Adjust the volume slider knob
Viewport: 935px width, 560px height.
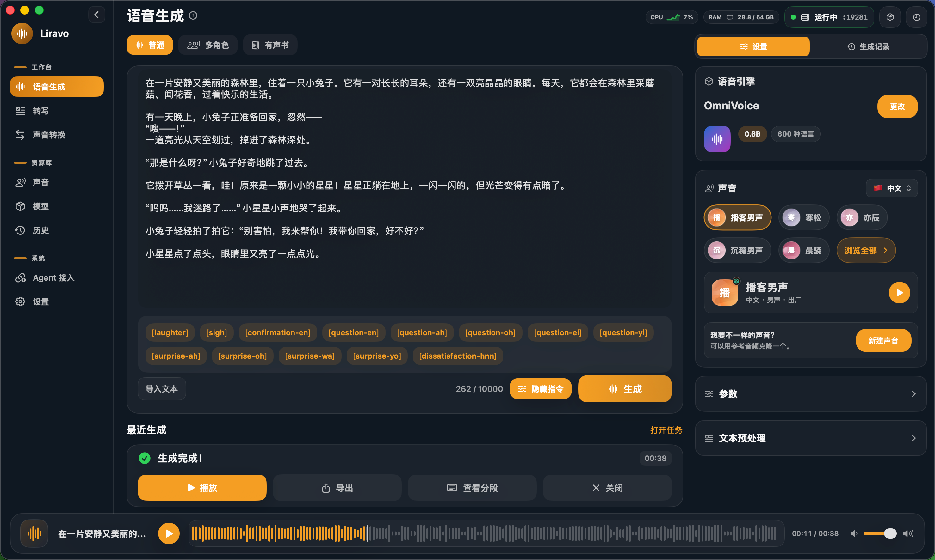point(890,533)
